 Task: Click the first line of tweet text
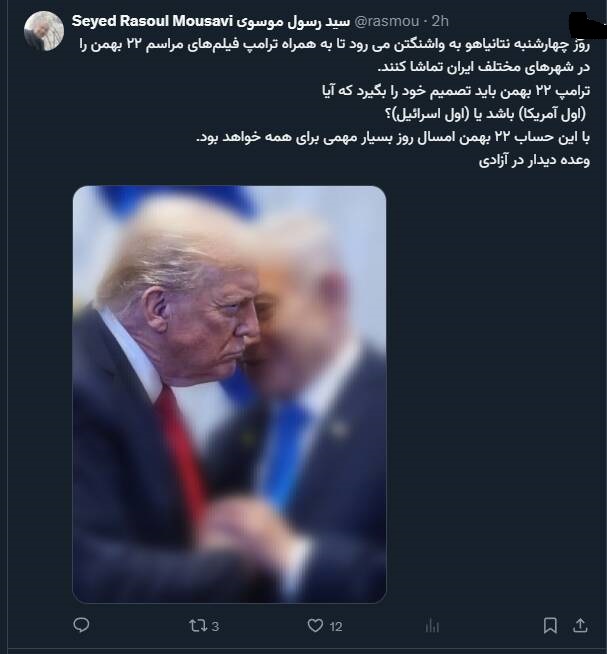click(x=334, y=44)
